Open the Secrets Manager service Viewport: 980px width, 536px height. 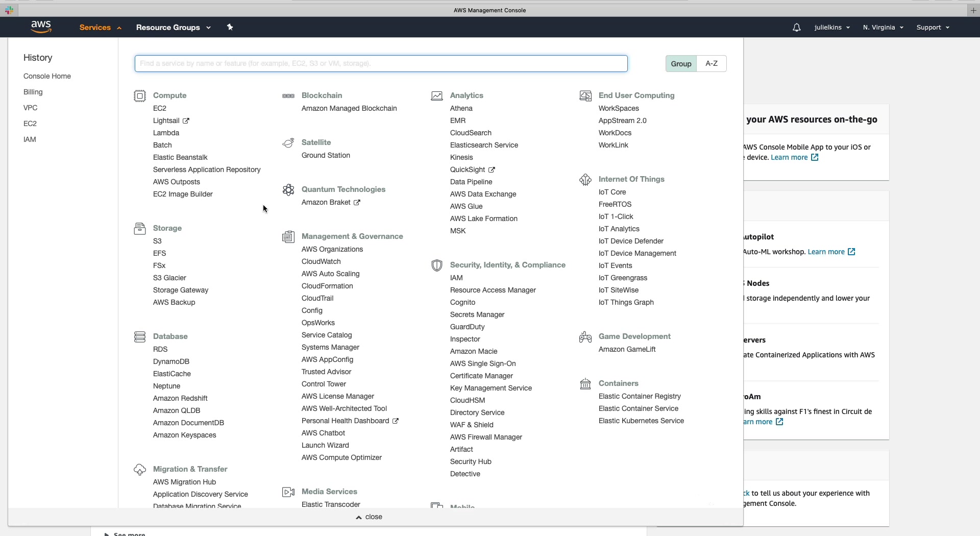tap(477, 315)
